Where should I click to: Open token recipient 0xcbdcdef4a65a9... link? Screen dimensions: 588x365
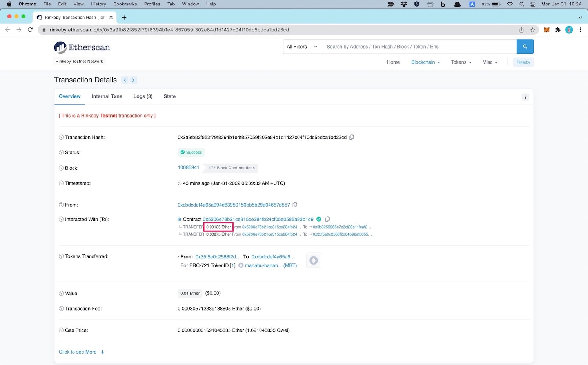coord(273,257)
